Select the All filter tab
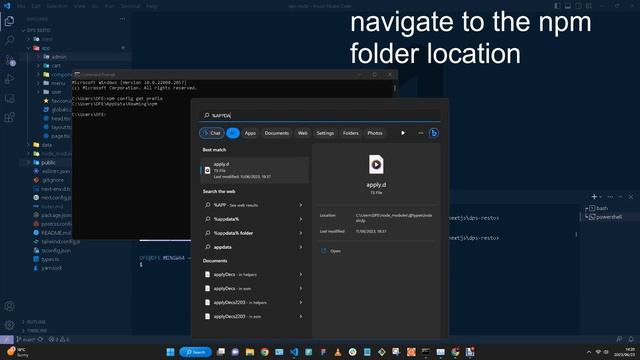640x360 pixels. pos(233,133)
